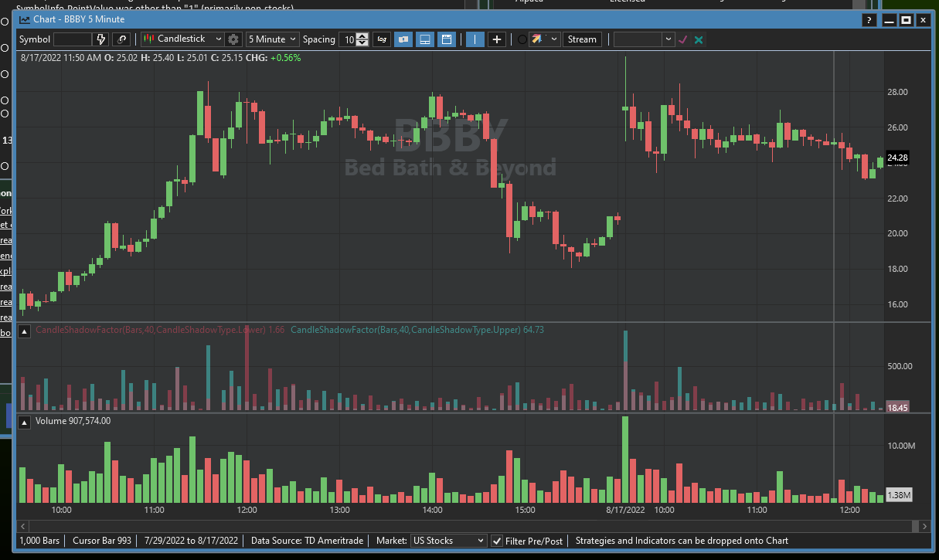Click the link symbol icon in toolbar
Image resolution: width=939 pixels, height=560 pixels.
(x=121, y=39)
